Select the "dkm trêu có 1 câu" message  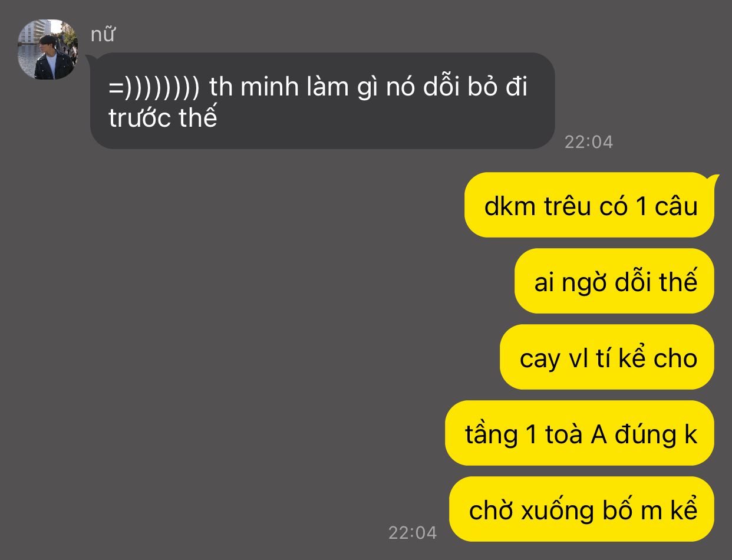[x=589, y=205]
